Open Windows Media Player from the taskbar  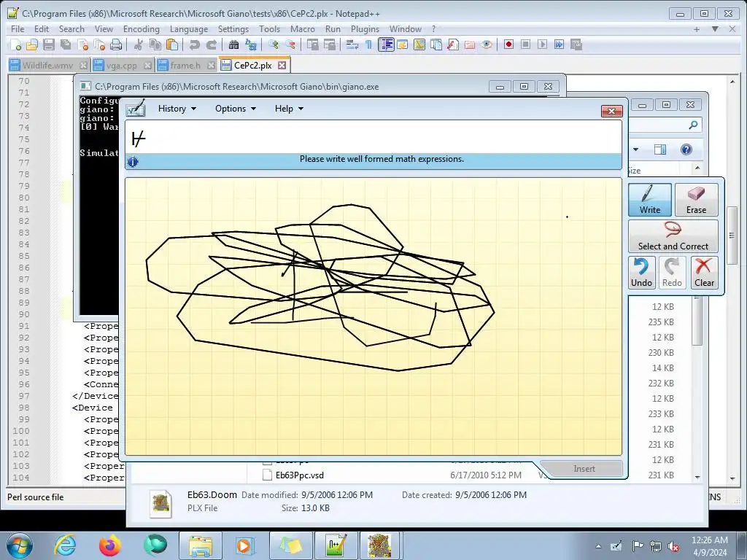[245, 545]
